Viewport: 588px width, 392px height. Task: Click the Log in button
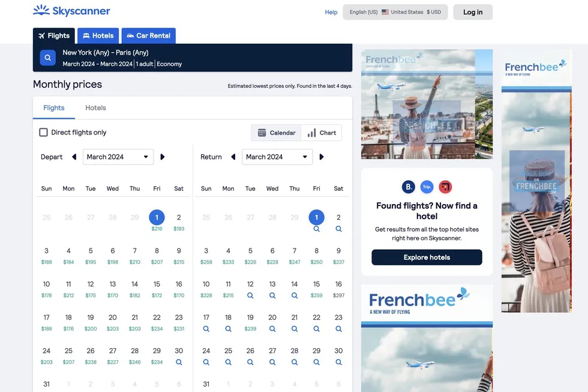point(473,12)
